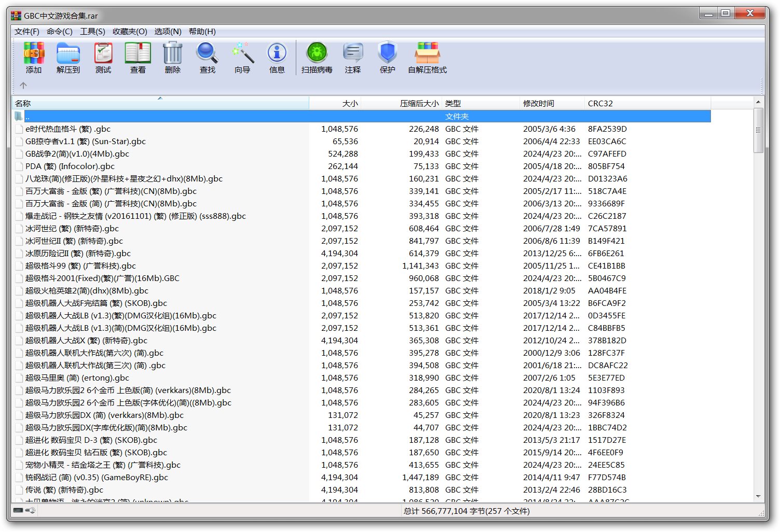Click the Extract To (解压到) icon
Image resolution: width=780 pixels, height=532 pixels.
coord(68,53)
